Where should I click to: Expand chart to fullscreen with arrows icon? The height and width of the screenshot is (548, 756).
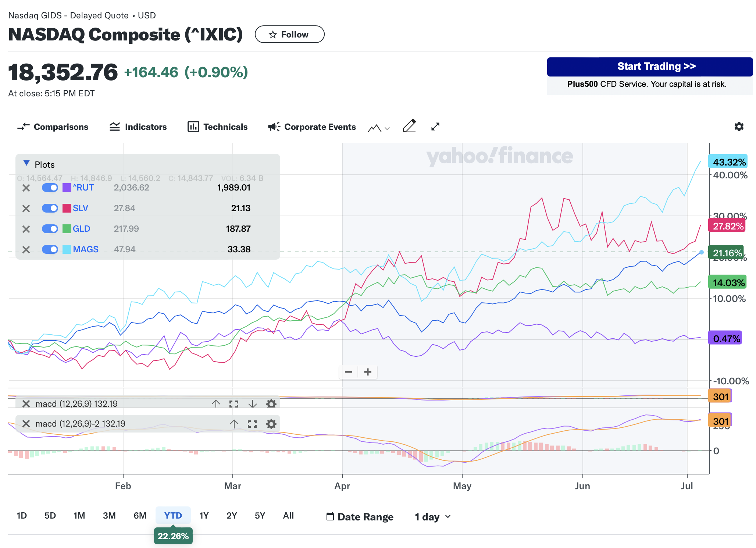(435, 127)
